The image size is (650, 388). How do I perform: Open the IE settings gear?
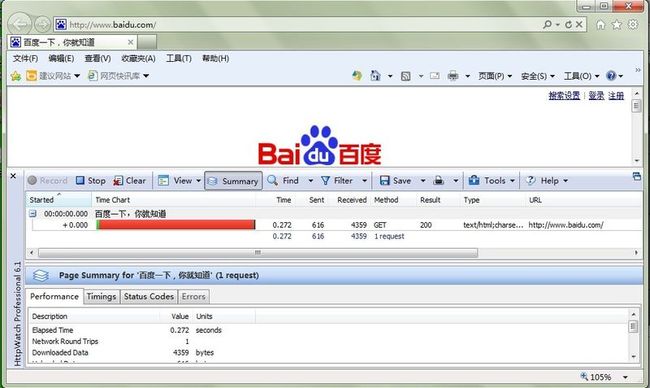click(x=633, y=24)
